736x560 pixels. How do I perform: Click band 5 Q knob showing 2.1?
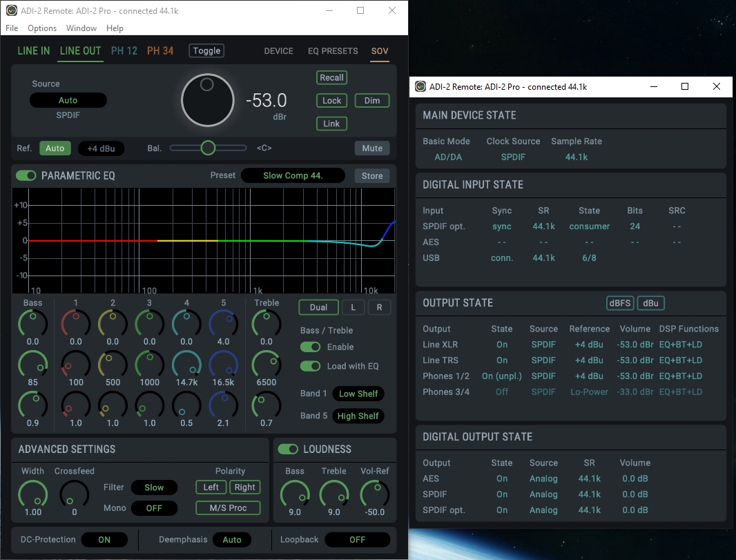point(224,405)
